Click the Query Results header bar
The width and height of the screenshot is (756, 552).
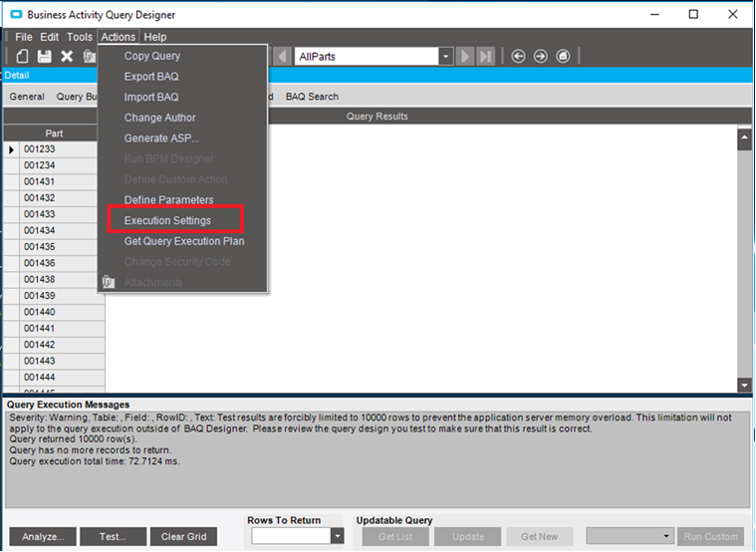378,117
